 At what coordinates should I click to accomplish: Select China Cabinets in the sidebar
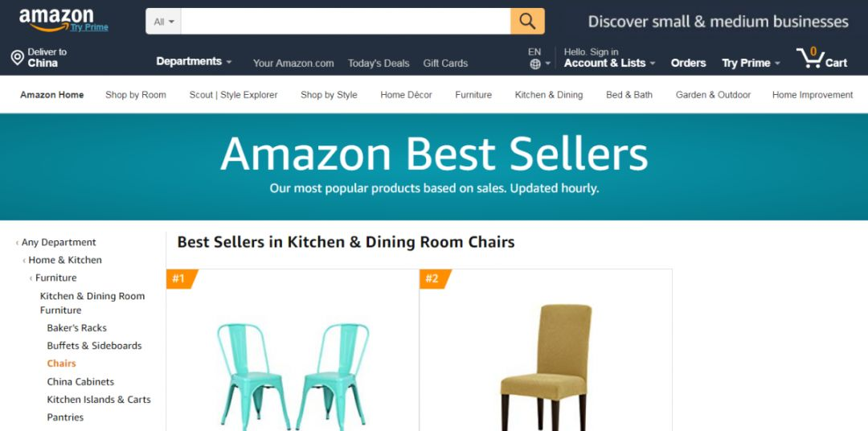pyautogui.click(x=80, y=382)
